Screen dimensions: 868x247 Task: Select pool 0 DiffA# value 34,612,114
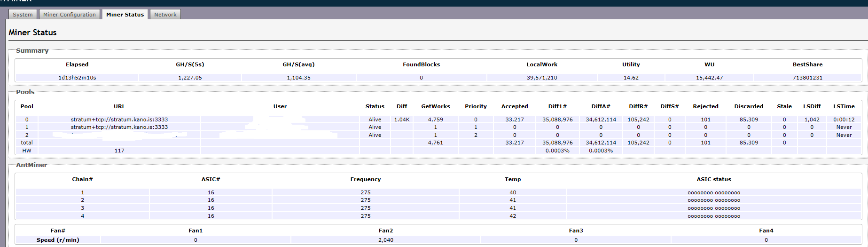[x=601, y=120]
